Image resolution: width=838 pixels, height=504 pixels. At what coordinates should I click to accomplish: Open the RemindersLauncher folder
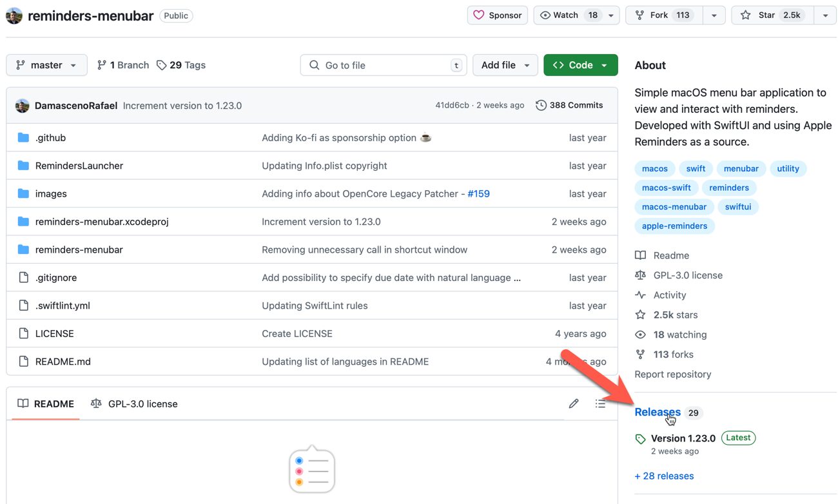79,166
